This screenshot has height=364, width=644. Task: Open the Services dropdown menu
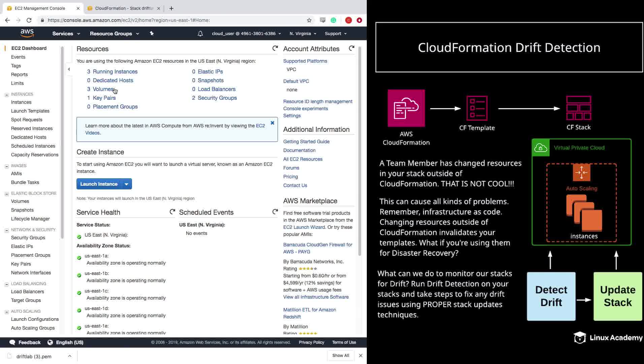(66, 33)
